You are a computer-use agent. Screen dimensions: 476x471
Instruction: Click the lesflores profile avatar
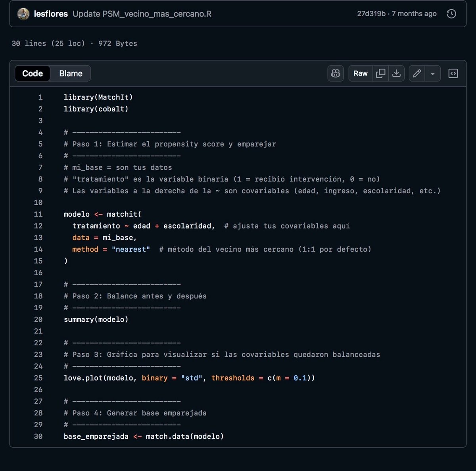point(23,13)
